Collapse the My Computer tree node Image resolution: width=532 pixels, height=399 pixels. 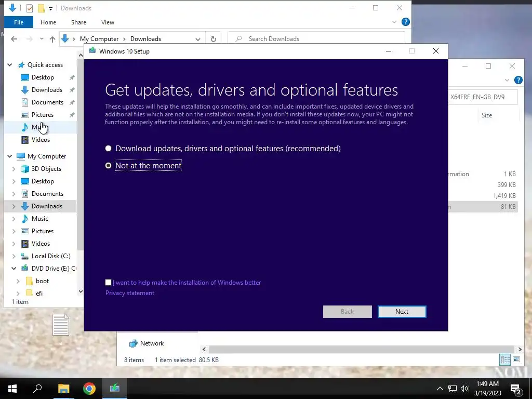[10, 156]
